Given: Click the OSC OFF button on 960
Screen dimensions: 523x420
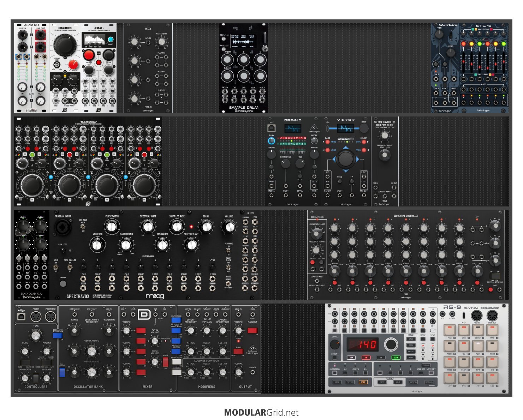Looking at the screenshot, I should (321, 262).
